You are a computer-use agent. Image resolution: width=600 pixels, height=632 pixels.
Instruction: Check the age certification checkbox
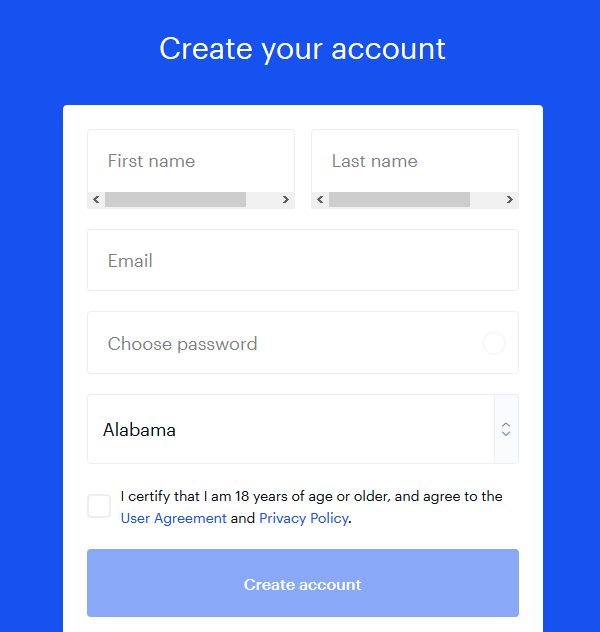99,506
